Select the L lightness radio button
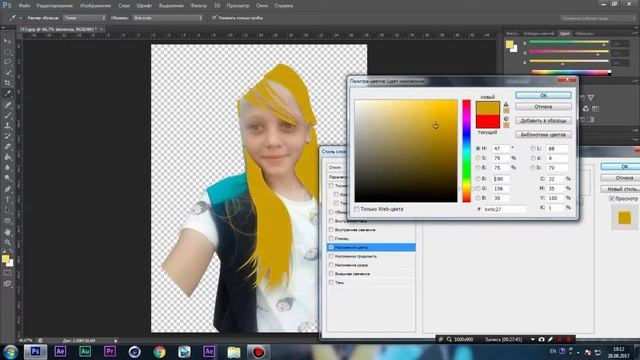 click(x=533, y=149)
